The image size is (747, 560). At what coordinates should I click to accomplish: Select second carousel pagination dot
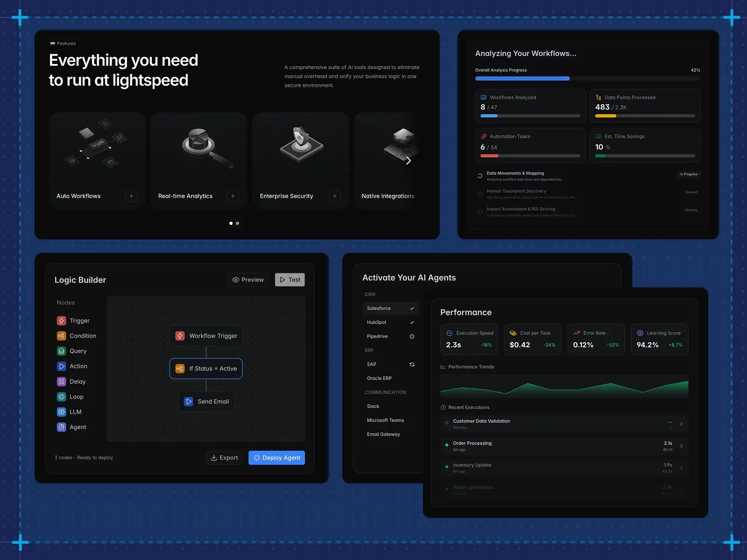(x=238, y=223)
